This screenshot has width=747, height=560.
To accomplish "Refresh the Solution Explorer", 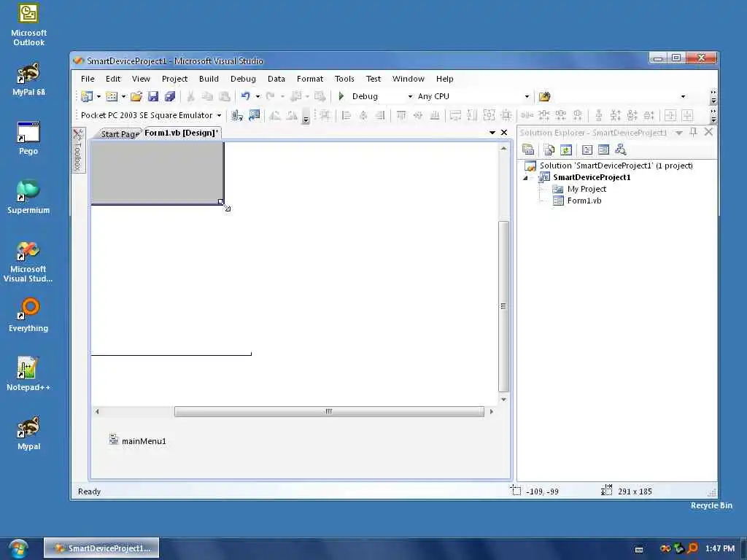I will [566, 150].
